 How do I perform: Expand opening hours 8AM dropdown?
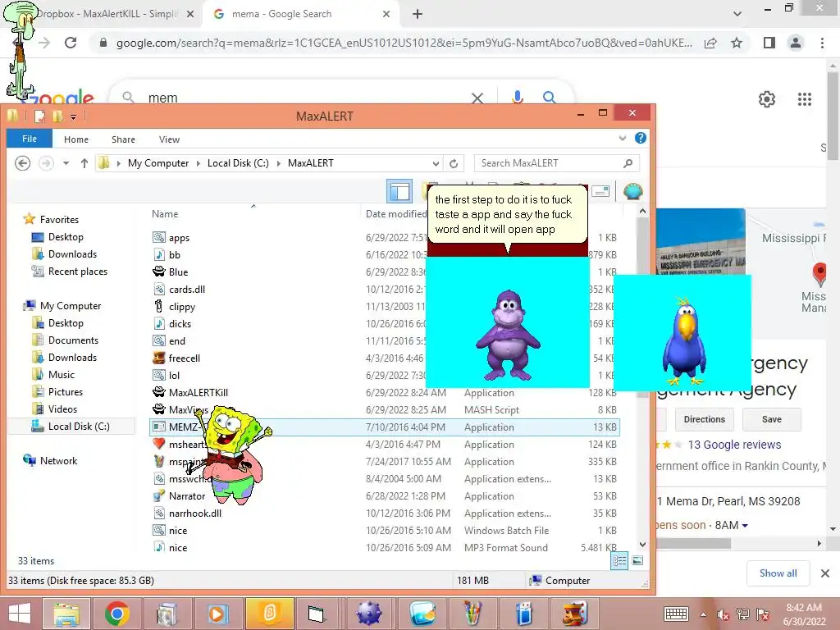(x=745, y=526)
